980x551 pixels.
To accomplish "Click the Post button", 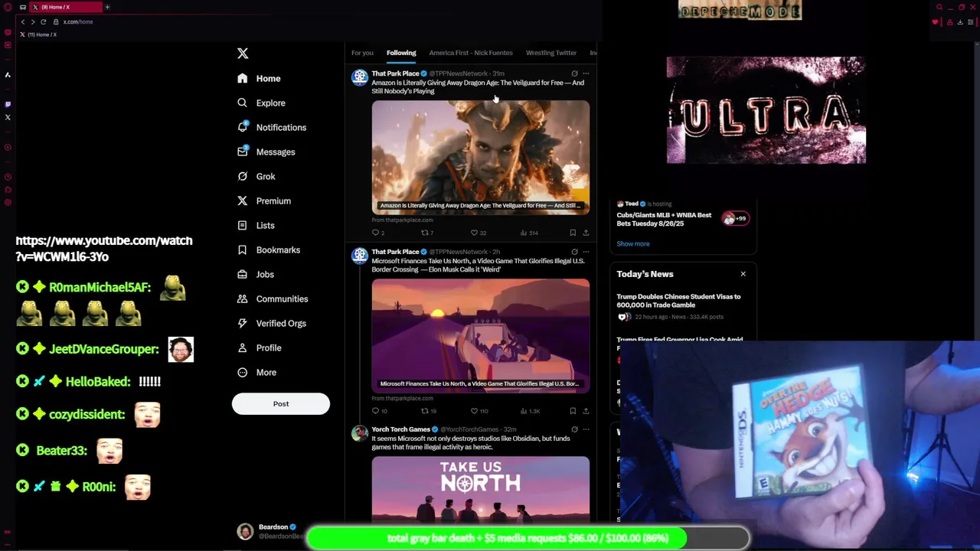I will [281, 404].
